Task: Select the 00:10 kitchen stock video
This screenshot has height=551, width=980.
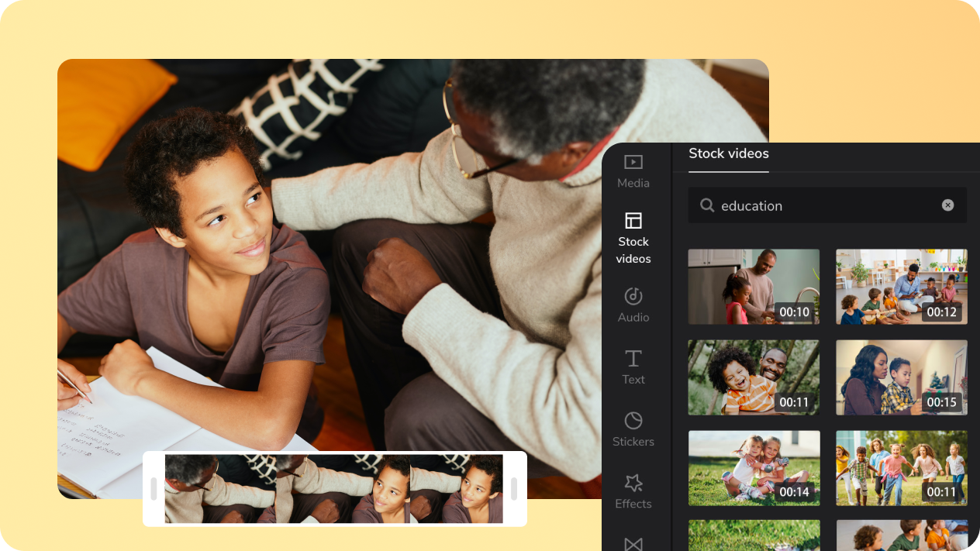Action: coord(754,287)
